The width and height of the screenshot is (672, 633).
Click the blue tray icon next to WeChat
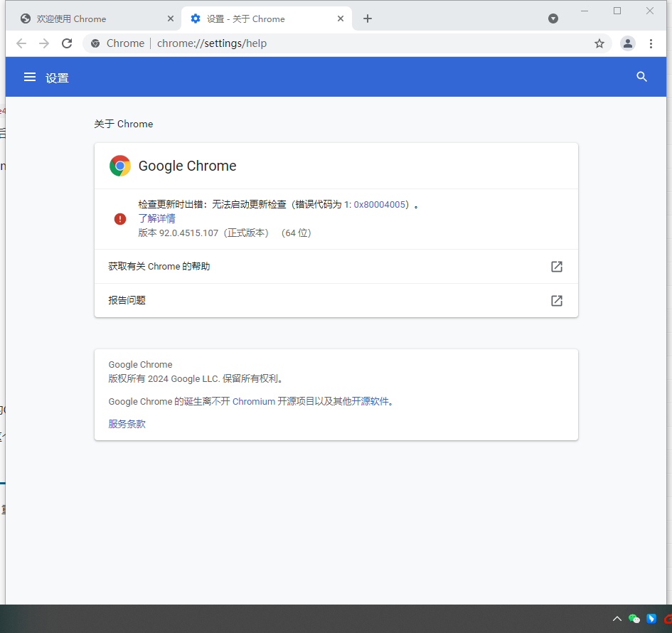tap(651, 619)
